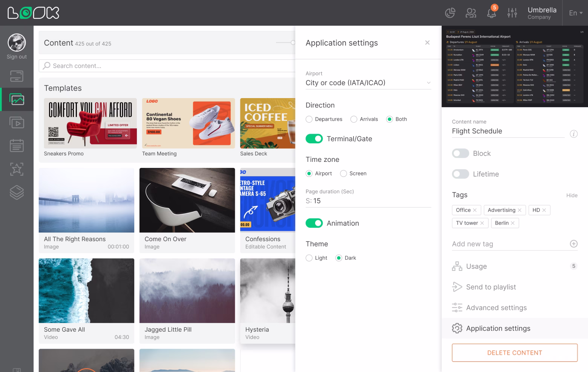Adjust the thumbnail size slider
This screenshot has height=372, width=588.
292,43
